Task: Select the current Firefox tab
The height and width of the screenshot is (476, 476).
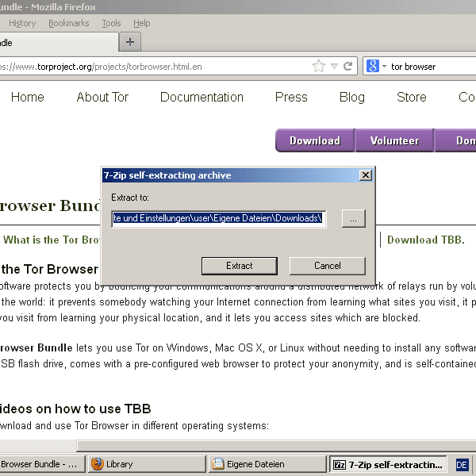Action: [x=59, y=43]
